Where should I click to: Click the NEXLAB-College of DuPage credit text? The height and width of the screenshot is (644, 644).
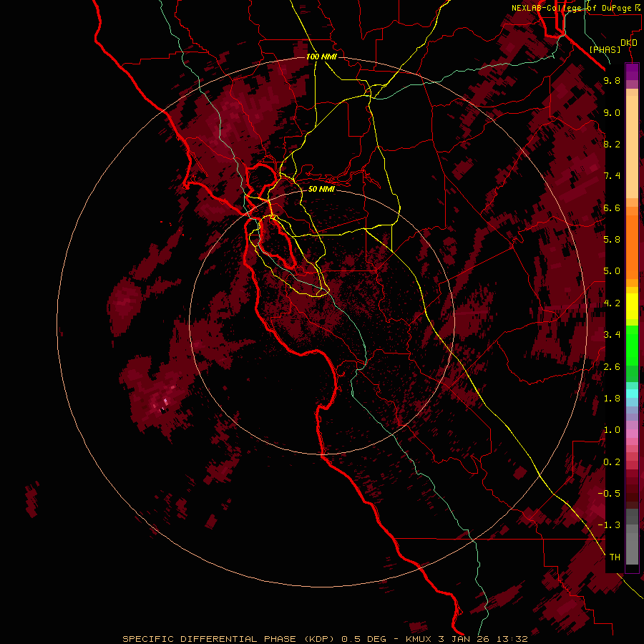pyautogui.click(x=577, y=8)
